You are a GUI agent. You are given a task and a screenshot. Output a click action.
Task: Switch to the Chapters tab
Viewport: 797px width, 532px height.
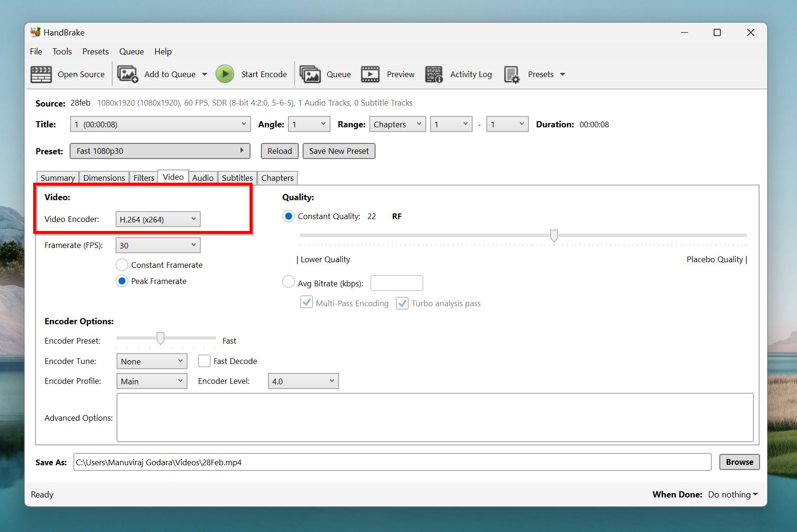pyautogui.click(x=278, y=178)
